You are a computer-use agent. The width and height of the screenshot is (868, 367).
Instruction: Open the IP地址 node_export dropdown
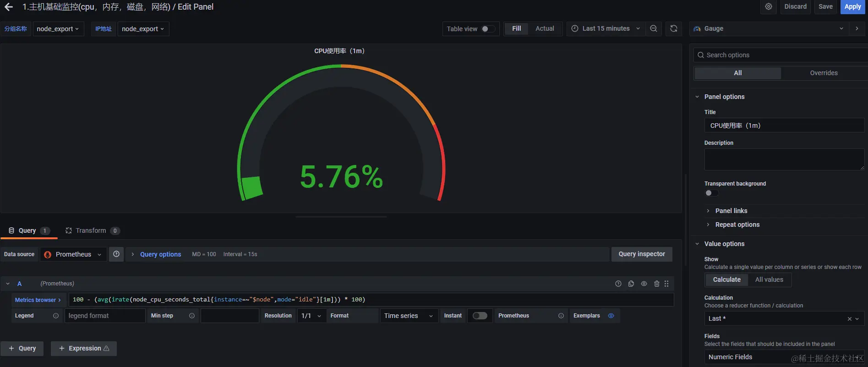[143, 29]
